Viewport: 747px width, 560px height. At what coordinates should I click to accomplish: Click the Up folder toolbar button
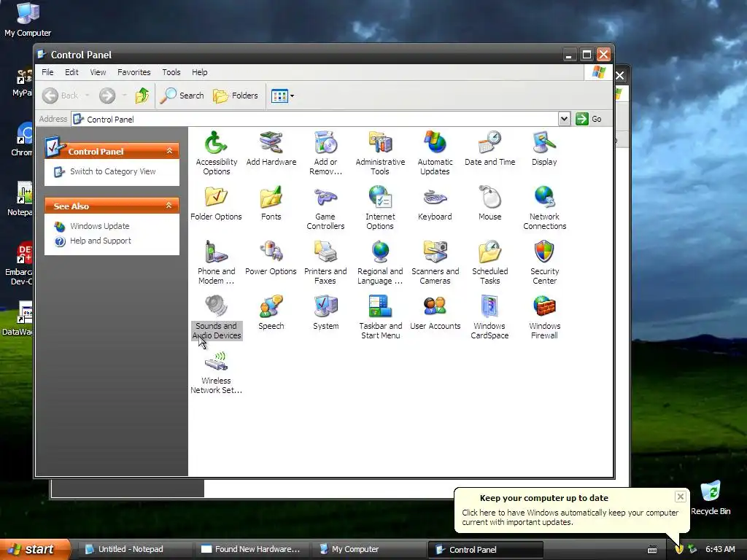(142, 96)
